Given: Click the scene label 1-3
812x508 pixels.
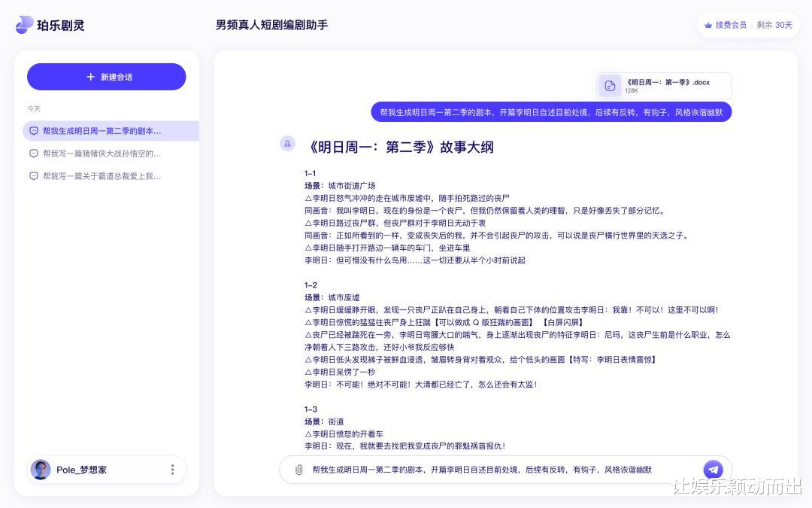Looking at the screenshot, I should click(x=311, y=409).
